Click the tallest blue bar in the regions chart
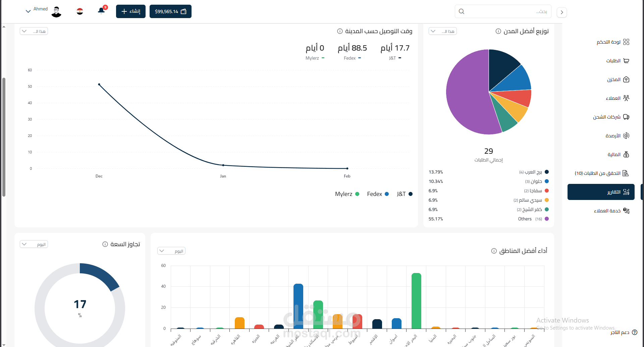The width and height of the screenshot is (644, 347). coord(298,306)
